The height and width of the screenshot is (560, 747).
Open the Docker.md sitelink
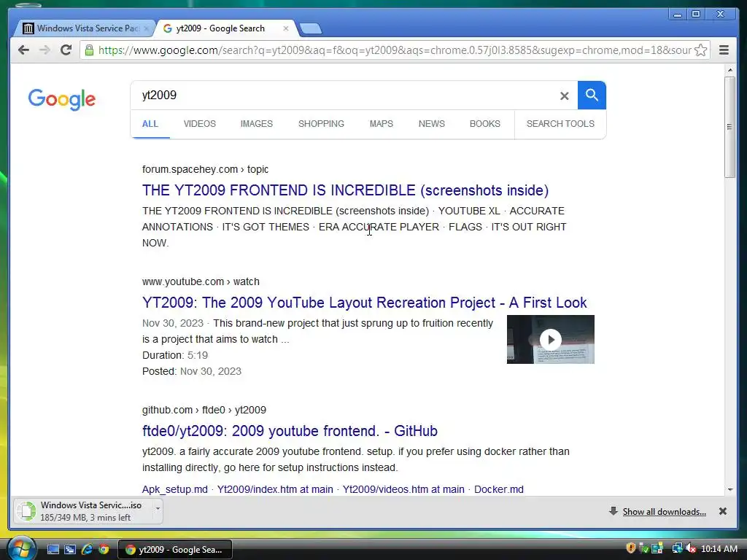[499, 489]
